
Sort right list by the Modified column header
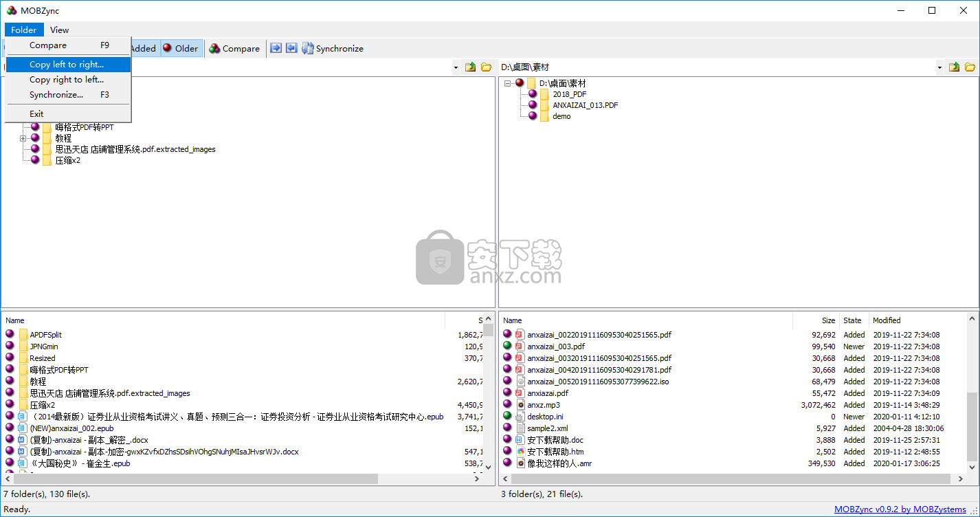917,320
